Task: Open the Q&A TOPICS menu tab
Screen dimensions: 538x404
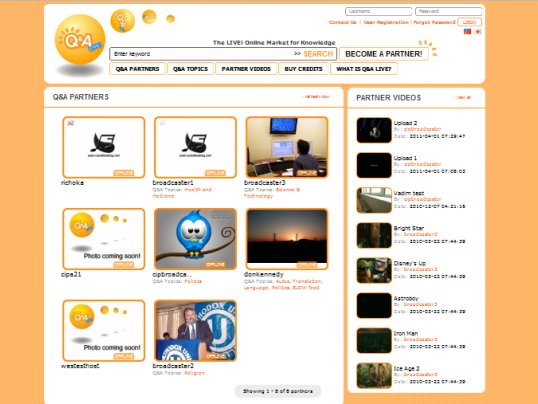Action: (x=190, y=69)
